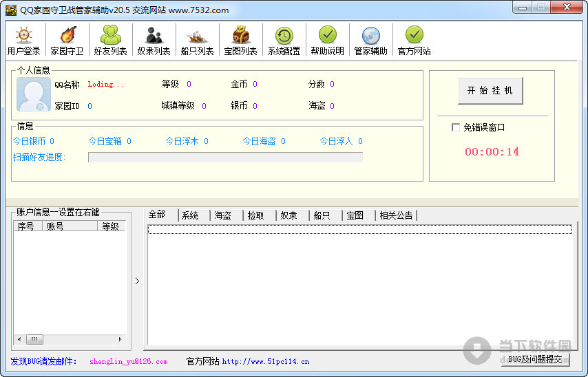
Task: Open the 好友列表 friends list icon
Action: pyautogui.click(x=110, y=41)
